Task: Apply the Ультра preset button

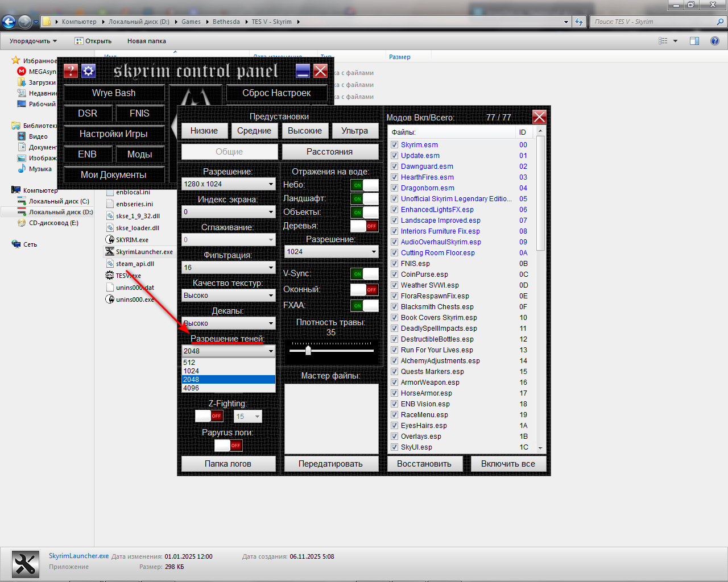Action: 354,131
